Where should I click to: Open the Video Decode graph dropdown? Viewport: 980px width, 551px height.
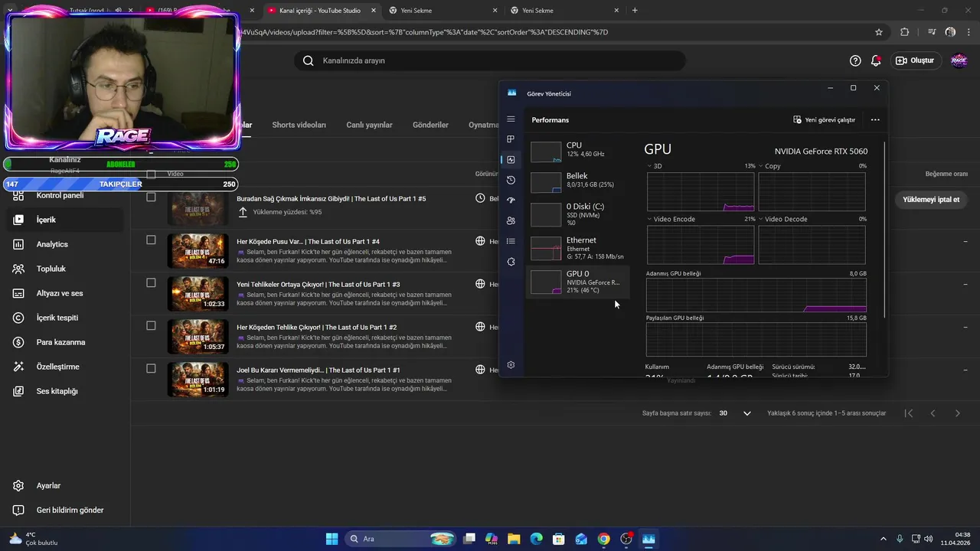coord(761,219)
